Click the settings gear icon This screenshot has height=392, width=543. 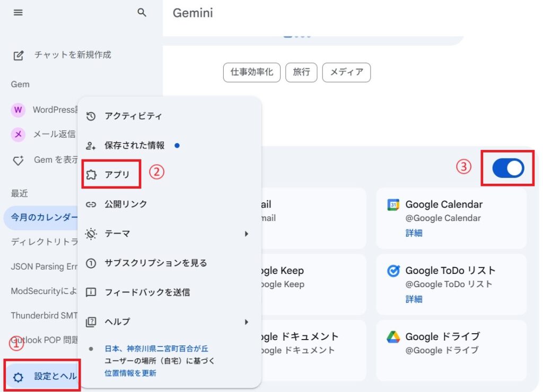[18, 377]
